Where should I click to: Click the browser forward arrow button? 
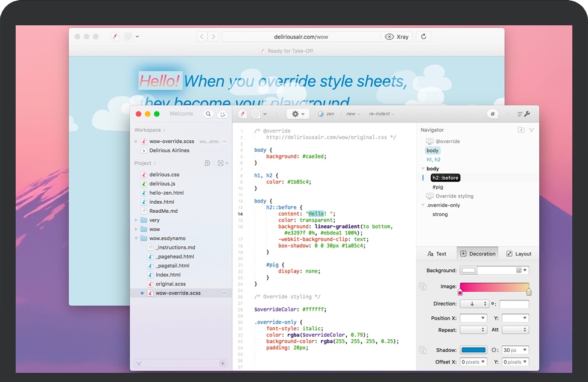[x=212, y=37]
